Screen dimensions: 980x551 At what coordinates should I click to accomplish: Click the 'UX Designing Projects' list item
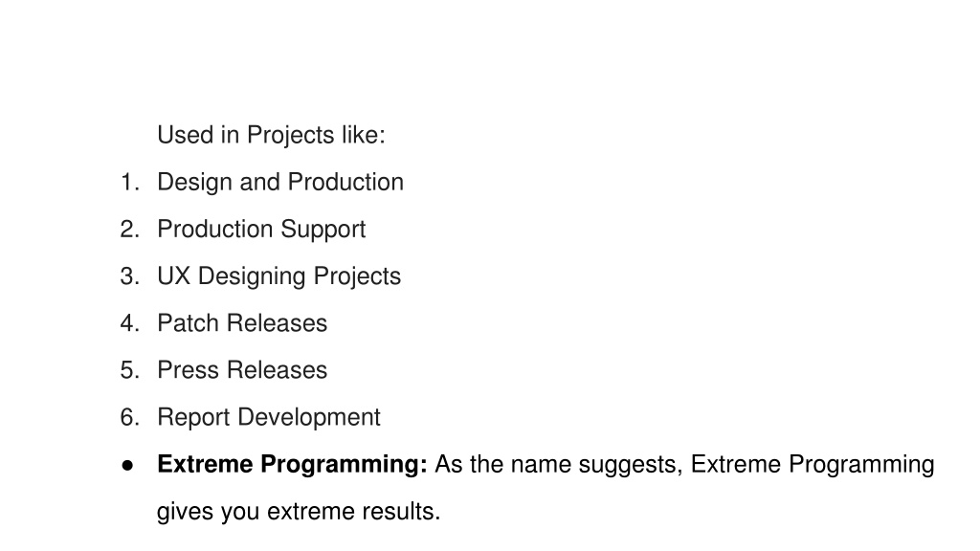pos(278,276)
